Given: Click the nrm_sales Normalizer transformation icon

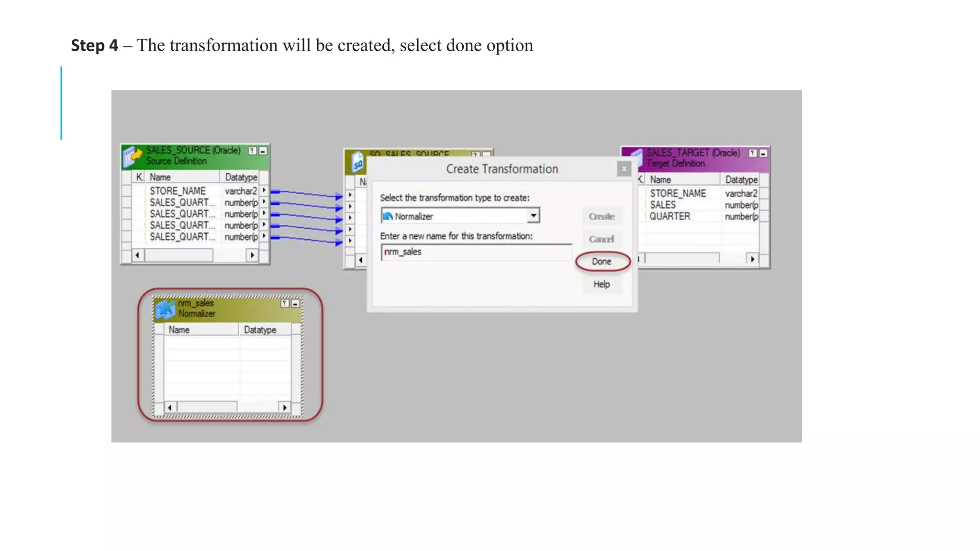Looking at the screenshot, I should [165, 309].
